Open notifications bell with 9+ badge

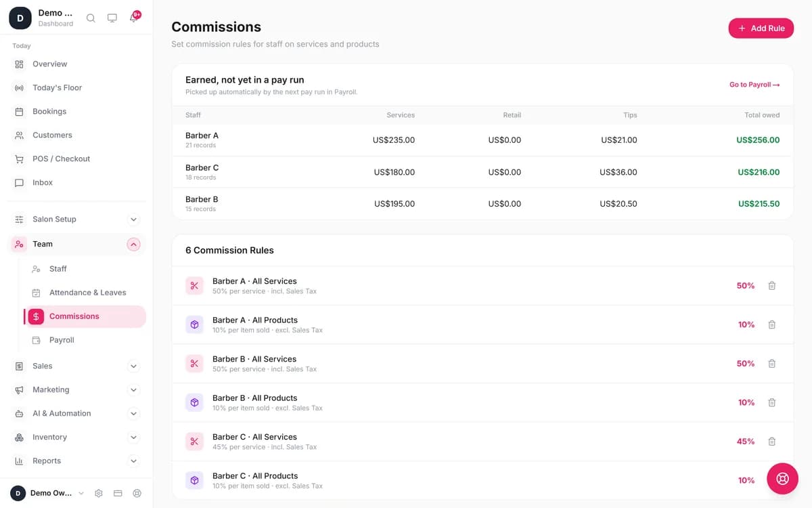(x=134, y=18)
